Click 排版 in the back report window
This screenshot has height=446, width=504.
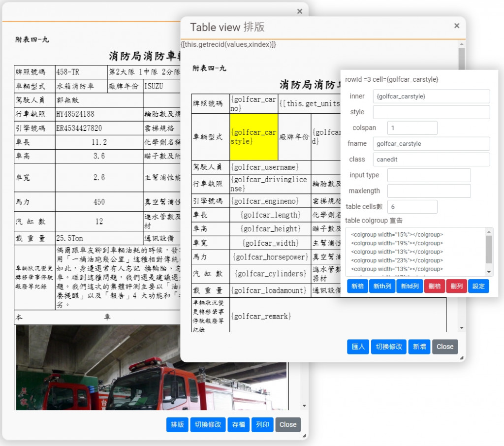point(177,424)
